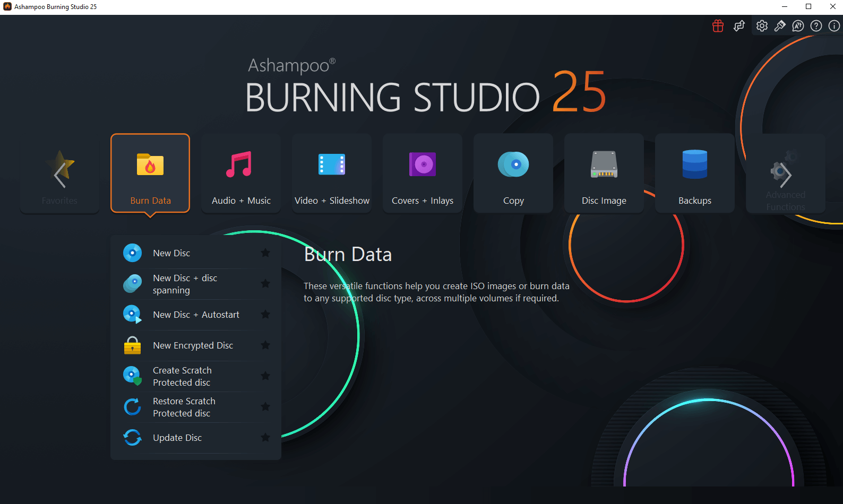Click the Update Disc sync arrows icon
Viewport: 843px width, 504px height.
tap(132, 438)
